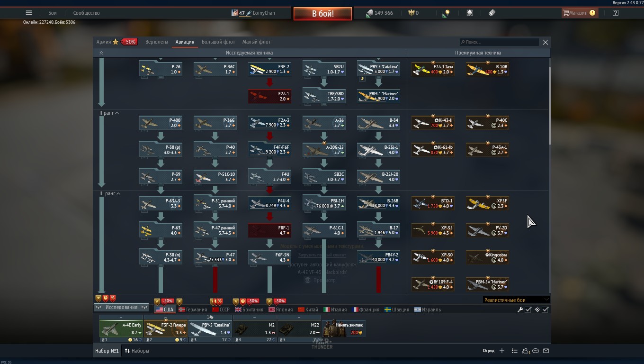644x364 pixels.
Task: Open the EoinyChan player profile
Action: click(x=253, y=13)
